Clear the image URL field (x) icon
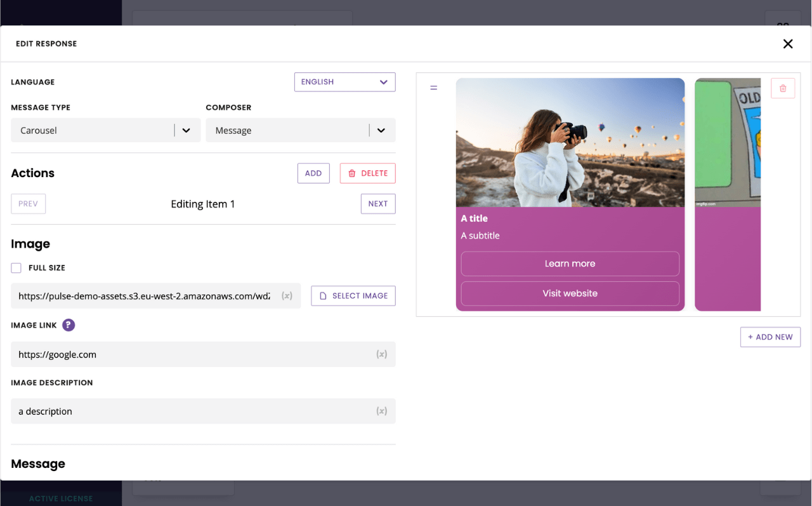The width and height of the screenshot is (812, 506). (287, 296)
